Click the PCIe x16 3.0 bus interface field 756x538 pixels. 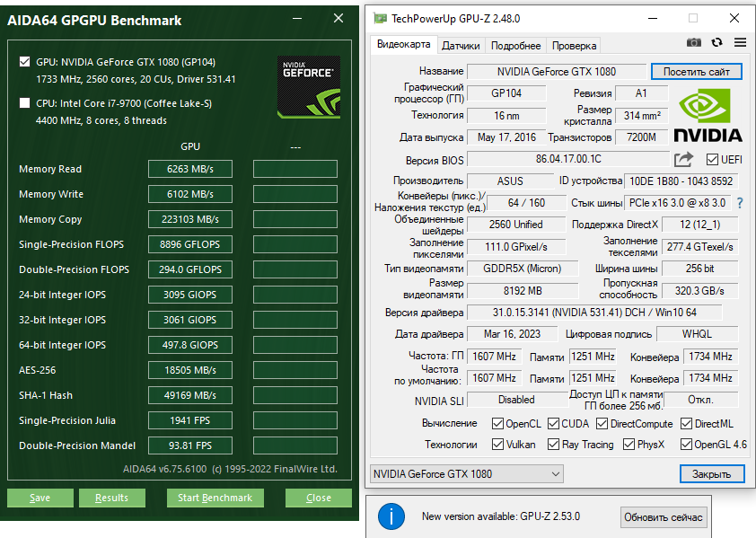[677, 203]
